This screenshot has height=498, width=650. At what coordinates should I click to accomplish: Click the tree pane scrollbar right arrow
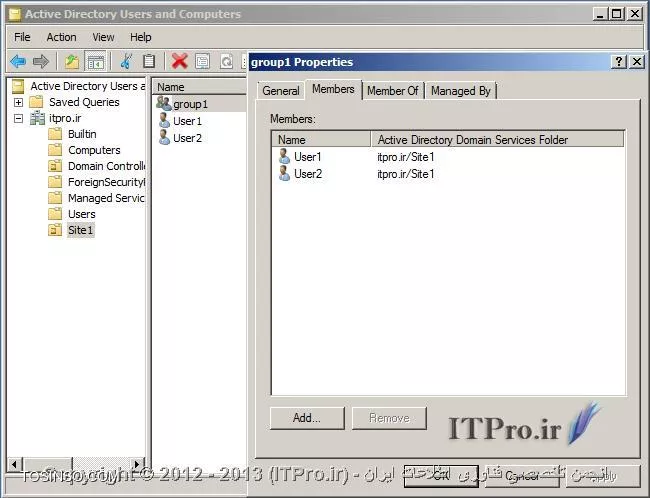point(137,464)
